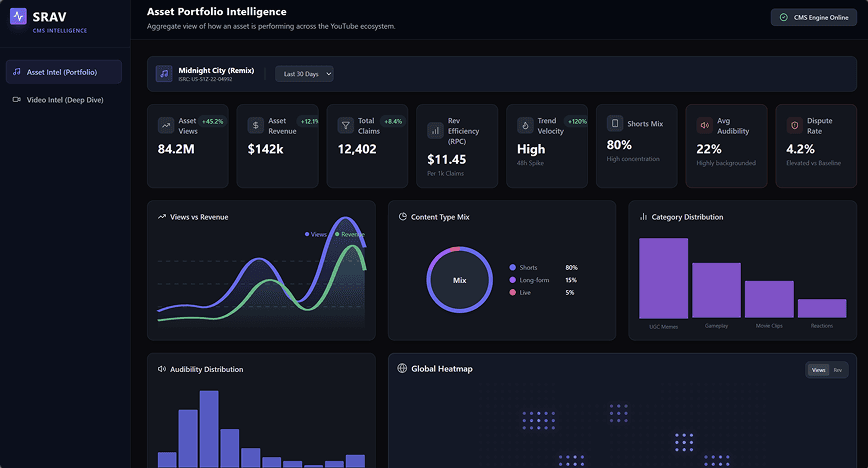Click the bar chart icon on Rev Efficiency card

click(x=435, y=131)
